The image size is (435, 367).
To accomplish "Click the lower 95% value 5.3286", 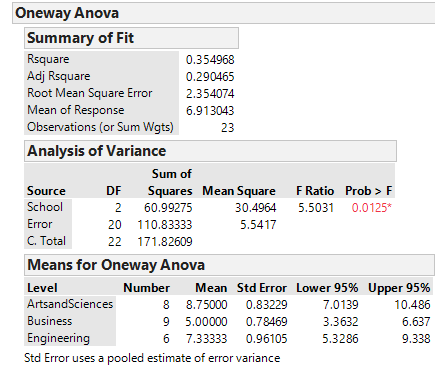I will 341,339.
